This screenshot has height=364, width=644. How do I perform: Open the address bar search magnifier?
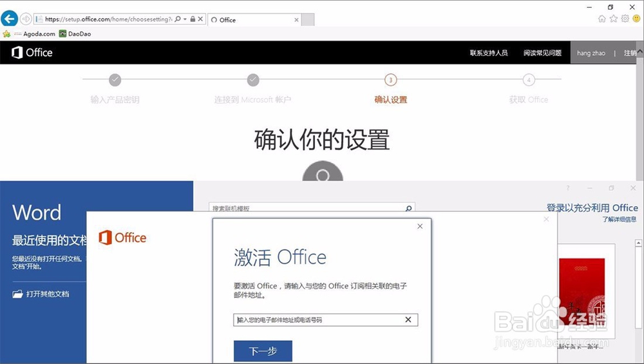point(178,19)
